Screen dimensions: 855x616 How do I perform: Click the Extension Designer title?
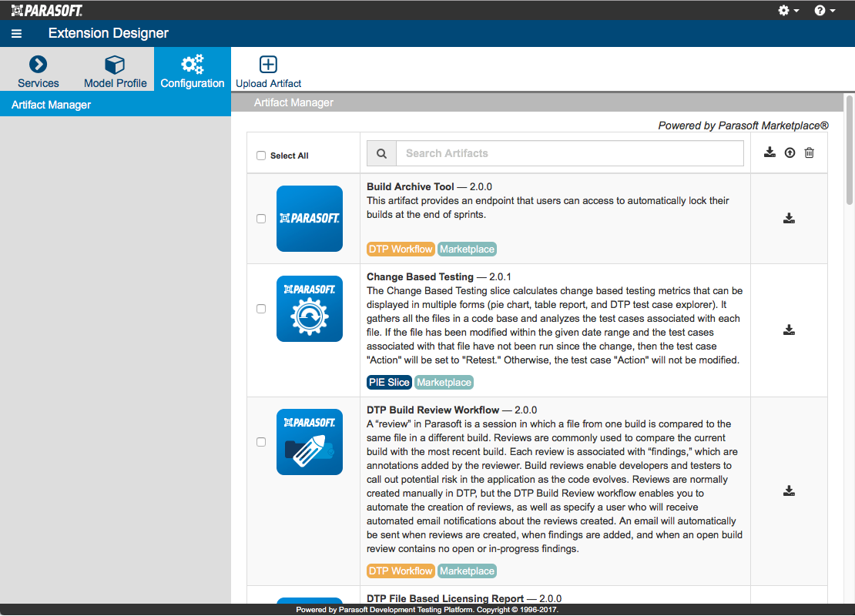tap(109, 34)
